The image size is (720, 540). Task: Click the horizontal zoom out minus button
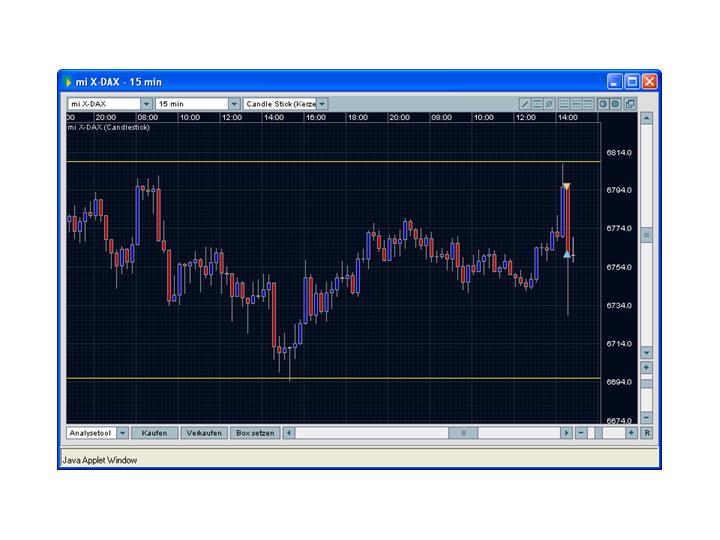click(x=581, y=433)
